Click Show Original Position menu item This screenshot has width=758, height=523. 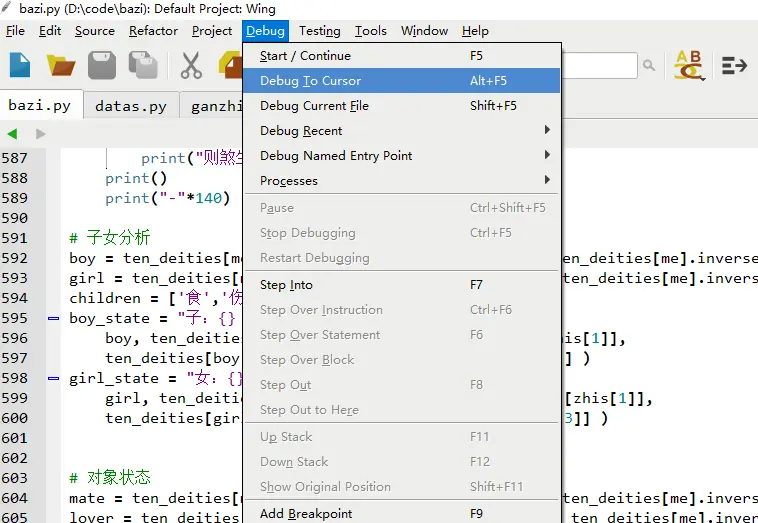click(x=402, y=487)
